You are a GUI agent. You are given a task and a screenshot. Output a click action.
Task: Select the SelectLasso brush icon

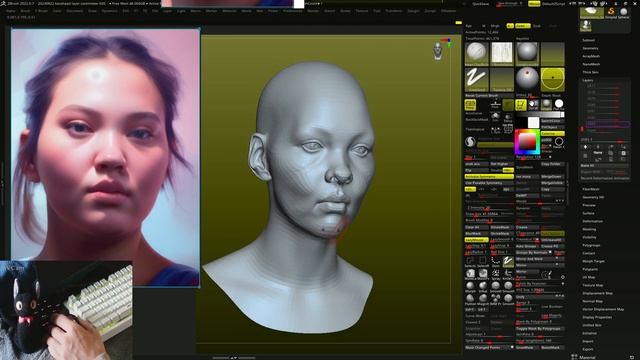(470, 261)
